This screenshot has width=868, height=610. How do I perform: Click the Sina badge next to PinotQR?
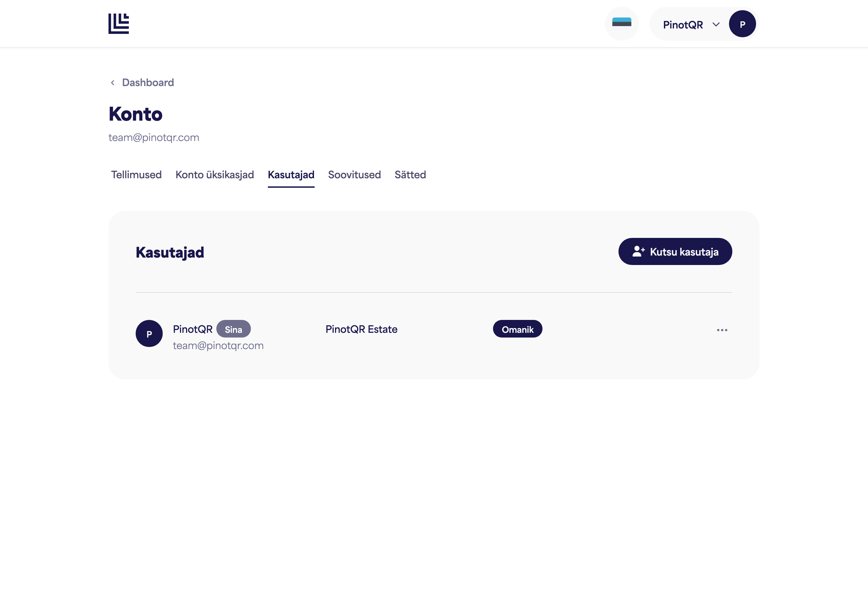pyautogui.click(x=233, y=329)
